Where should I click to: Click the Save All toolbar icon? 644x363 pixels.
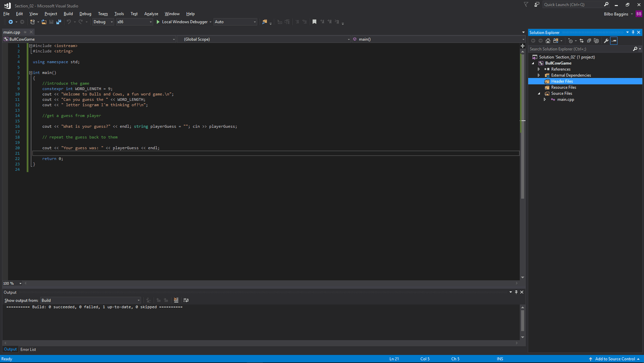pos(59,22)
